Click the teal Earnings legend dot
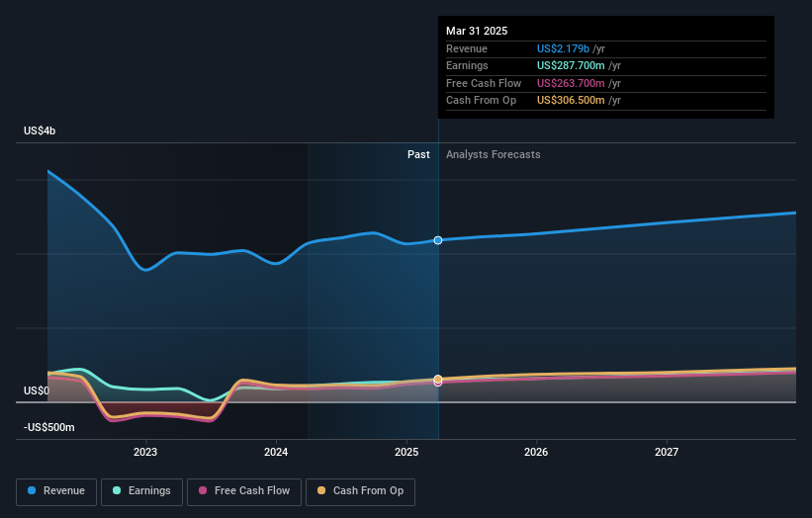 click(x=117, y=490)
